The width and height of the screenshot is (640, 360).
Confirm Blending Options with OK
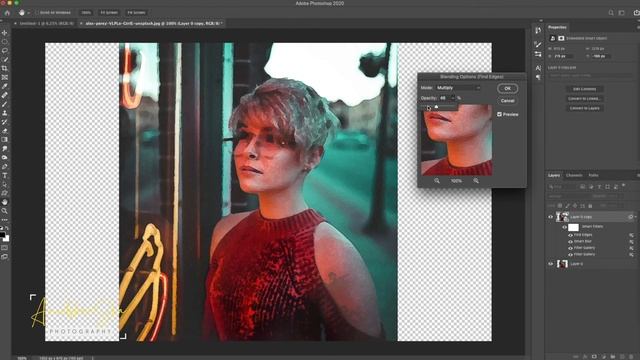coord(507,89)
